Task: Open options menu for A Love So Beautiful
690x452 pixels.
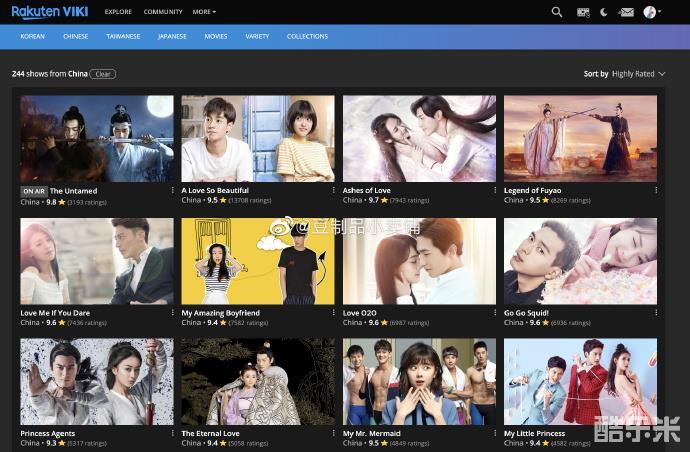Action: pos(334,190)
